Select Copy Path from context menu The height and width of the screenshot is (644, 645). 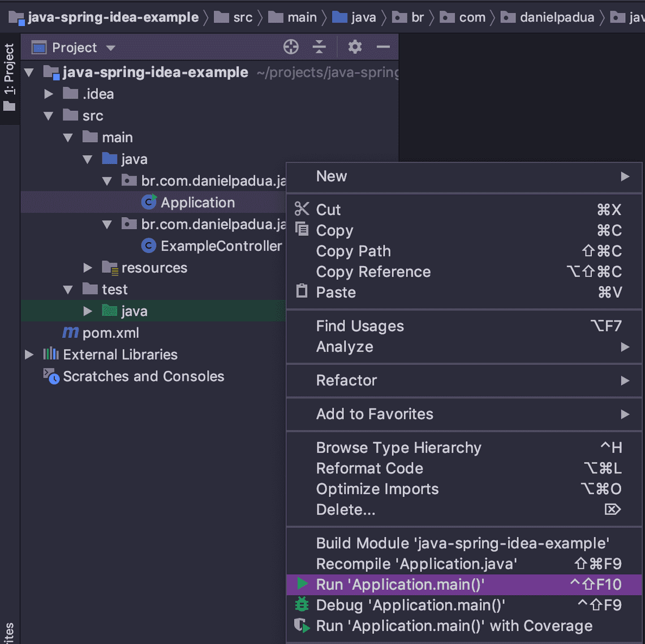(x=353, y=251)
